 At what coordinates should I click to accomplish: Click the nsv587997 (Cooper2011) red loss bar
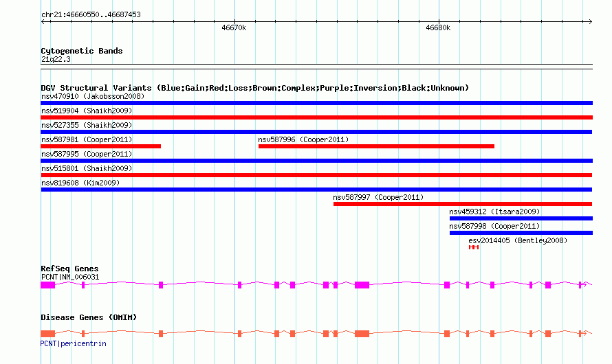(x=463, y=204)
